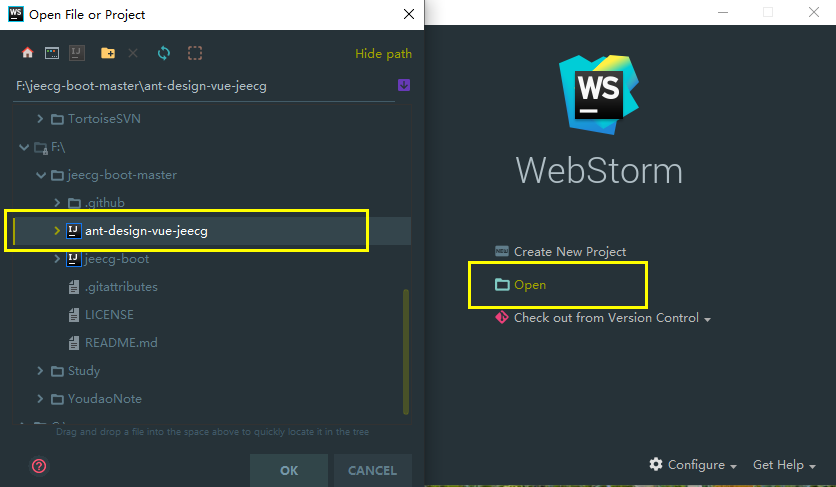Create a new folder via toolbar icon
This screenshot has width=836, height=487.
pyautogui.click(x=108, y=53)
